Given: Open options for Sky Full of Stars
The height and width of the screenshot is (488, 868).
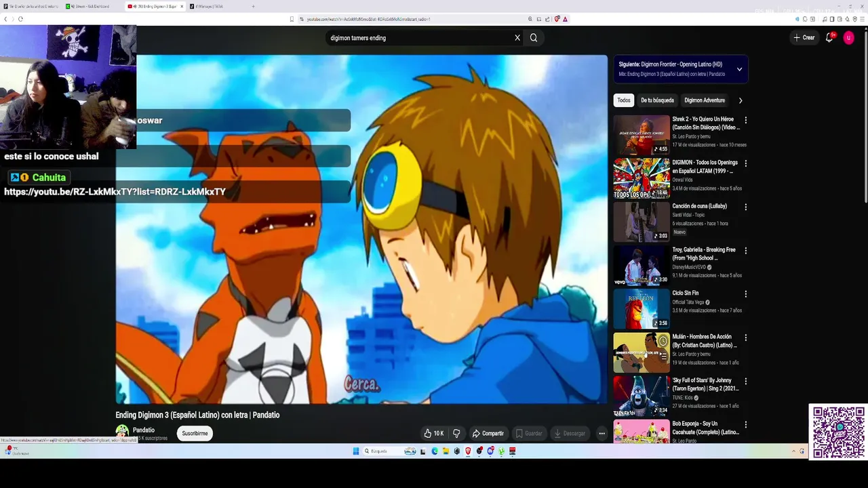Looking at the screenshot, I should pyautogui.click(x=746, y=381).
